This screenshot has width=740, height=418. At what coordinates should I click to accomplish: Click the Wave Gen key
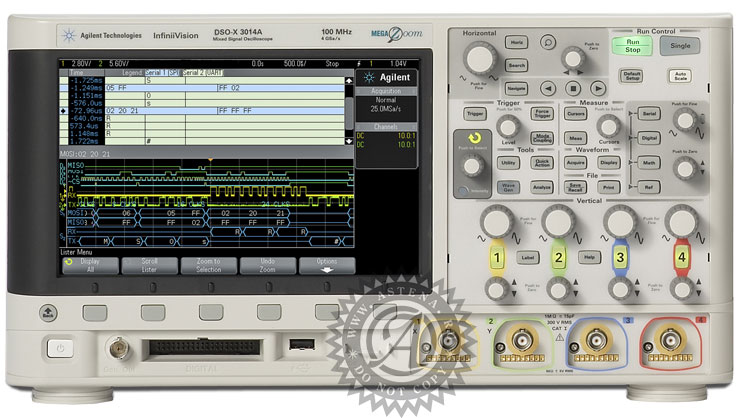[508, 187]
